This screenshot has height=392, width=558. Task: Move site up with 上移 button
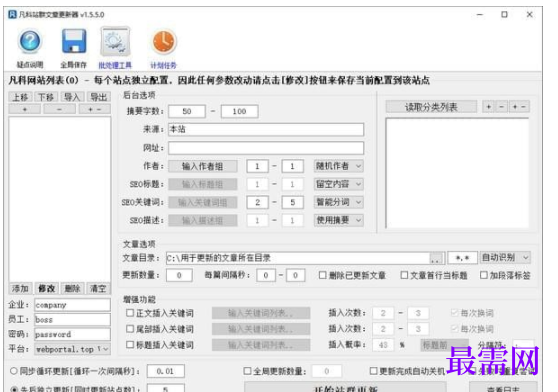click(20, 97)
